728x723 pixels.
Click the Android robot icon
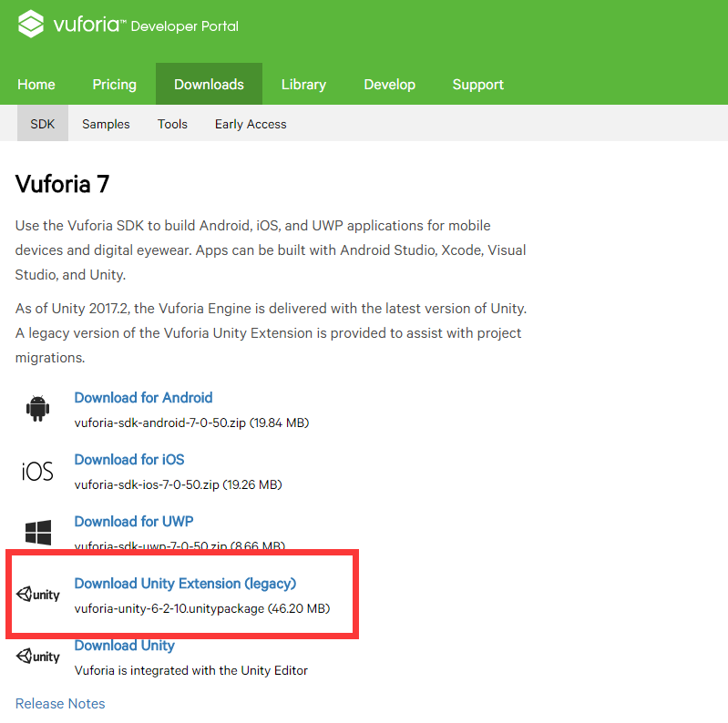click(37, 408)
